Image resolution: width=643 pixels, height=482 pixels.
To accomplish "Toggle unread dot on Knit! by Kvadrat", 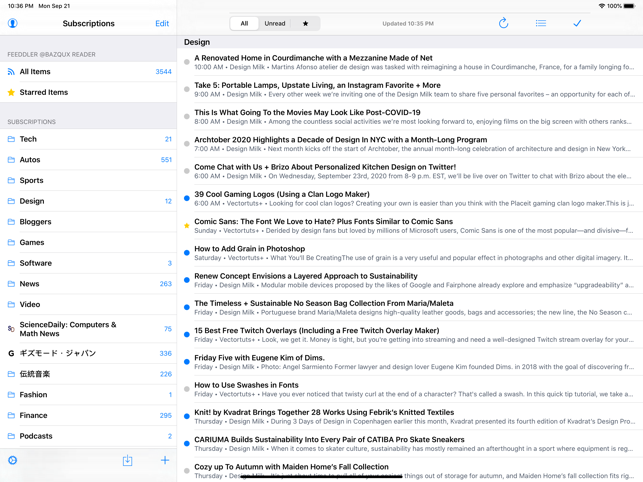I will pos(187,416).
